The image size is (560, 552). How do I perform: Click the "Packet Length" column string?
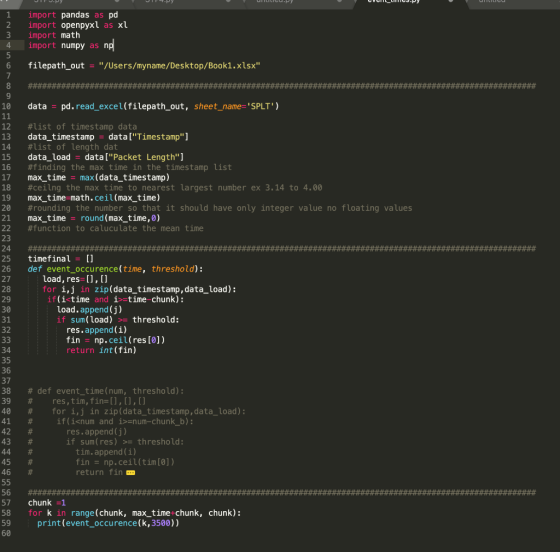[x=144, y=157]
